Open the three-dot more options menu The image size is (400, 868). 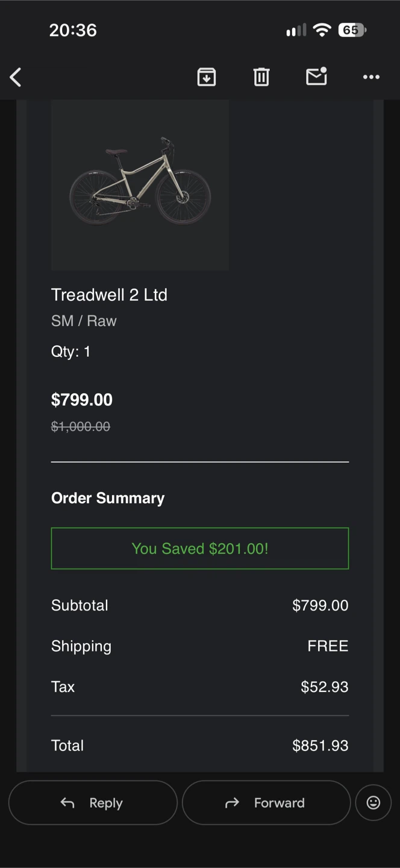371,77
